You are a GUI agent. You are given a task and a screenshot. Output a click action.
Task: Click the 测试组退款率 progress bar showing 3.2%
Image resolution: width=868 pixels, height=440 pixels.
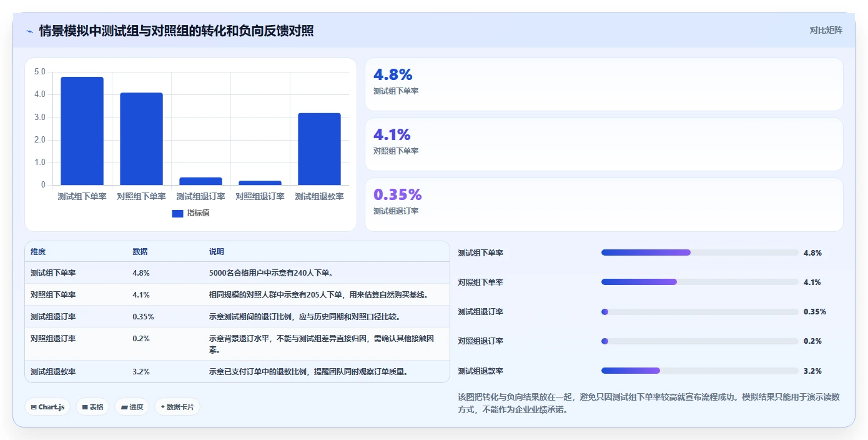tap(699, 371)
